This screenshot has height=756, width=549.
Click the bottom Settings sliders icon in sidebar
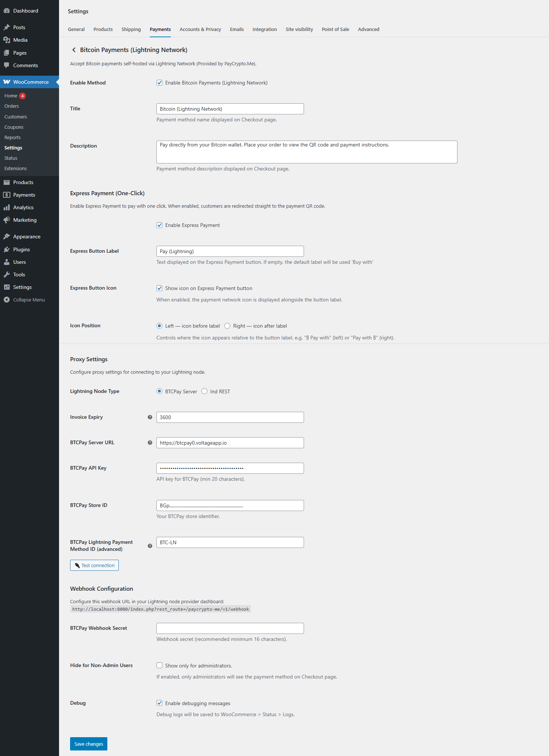[7, 287]
